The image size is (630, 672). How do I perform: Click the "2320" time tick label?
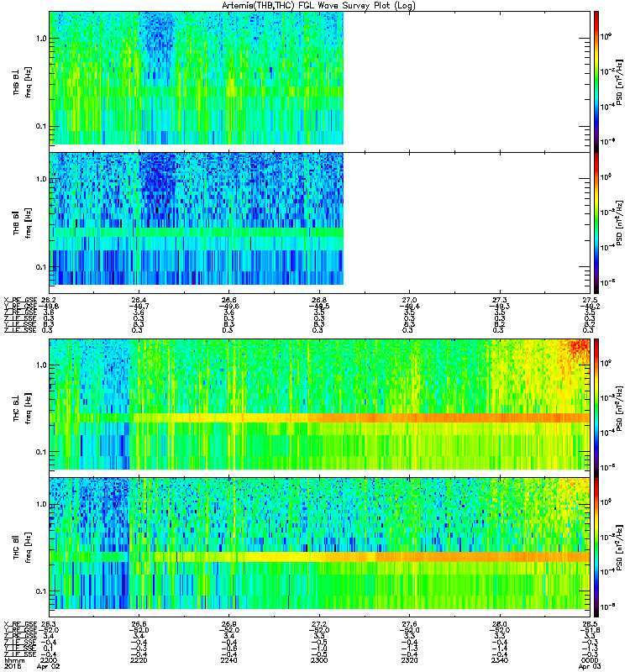[x=409, y=660]
